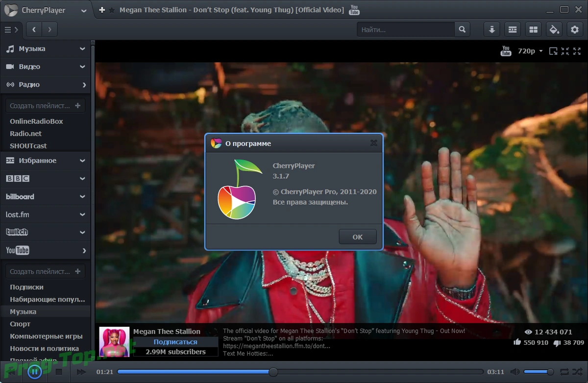
Task: Click Megan Thee Stallion channel thumbnail
Action: click(114, 341)
